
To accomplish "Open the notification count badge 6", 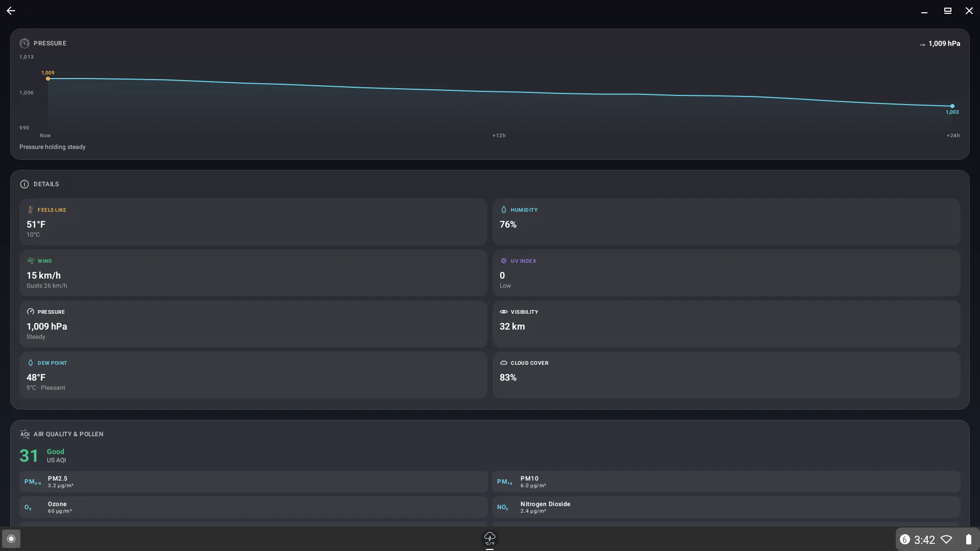I will (x=905, y=539).
